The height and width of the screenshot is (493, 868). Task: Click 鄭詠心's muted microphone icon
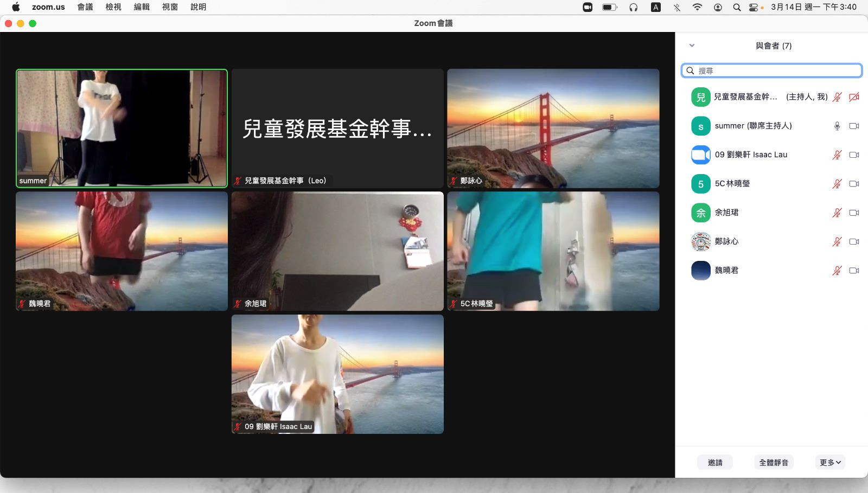click(837, 241)
